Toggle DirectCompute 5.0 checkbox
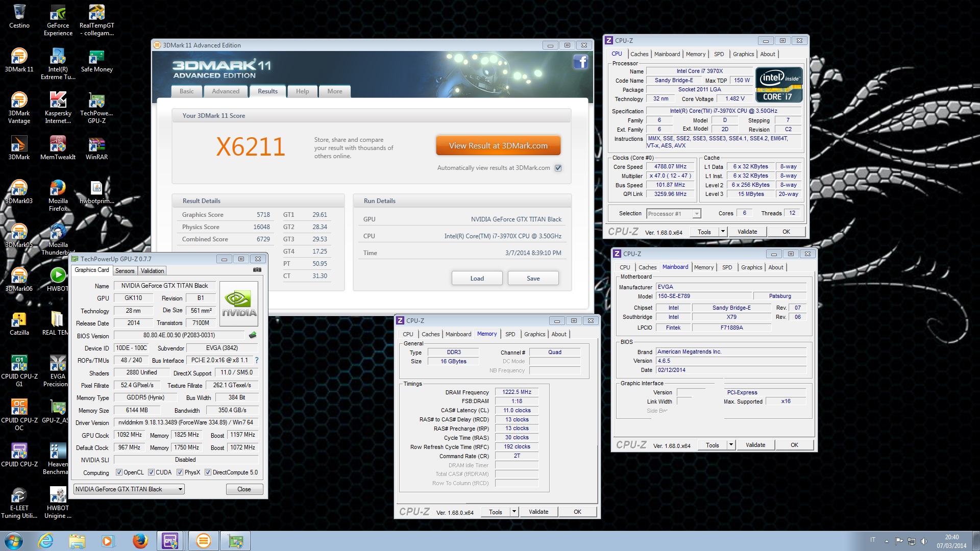Image resolution: width=980 pixels, height=551 pixels. click(208, 472)
